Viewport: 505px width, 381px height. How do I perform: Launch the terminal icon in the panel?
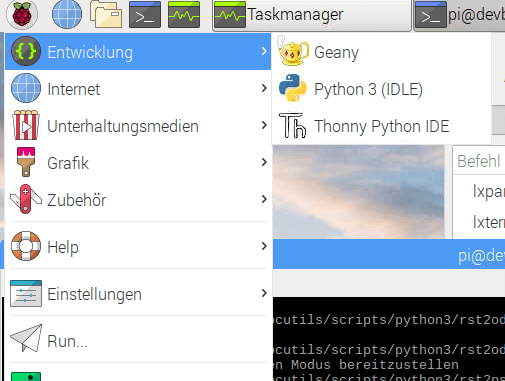click(145, 15)
